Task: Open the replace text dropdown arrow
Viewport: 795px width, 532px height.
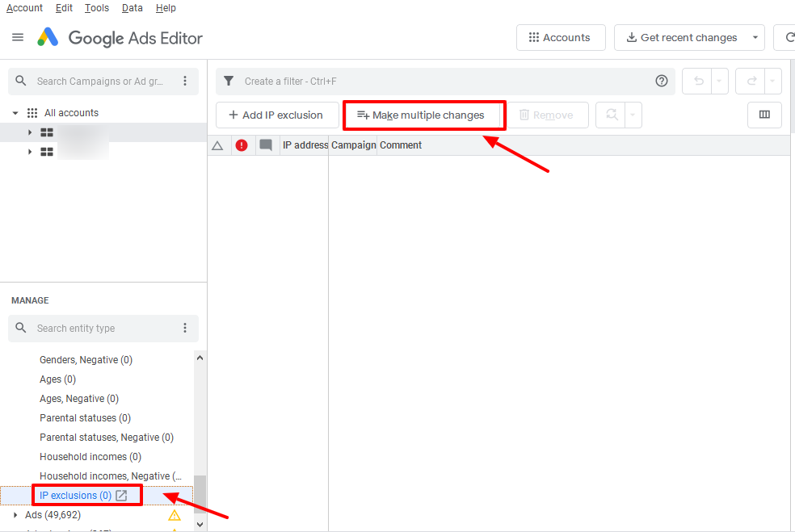Action: (633, 115)
